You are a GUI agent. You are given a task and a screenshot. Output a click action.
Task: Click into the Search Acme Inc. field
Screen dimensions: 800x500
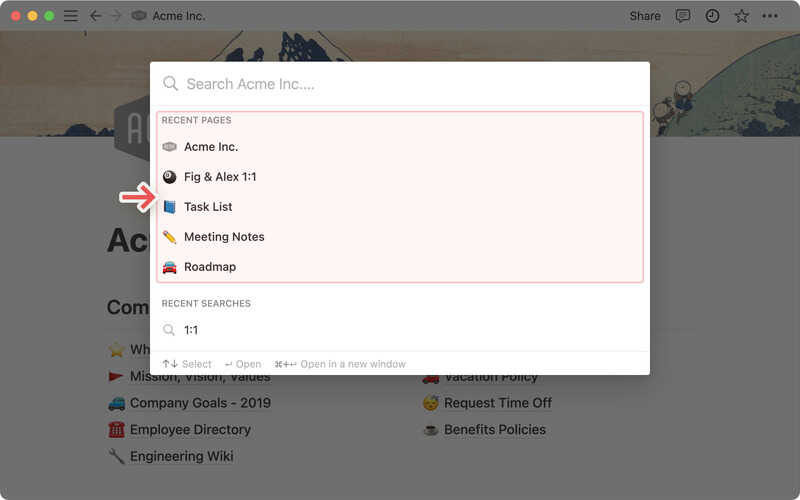[400, 84]
